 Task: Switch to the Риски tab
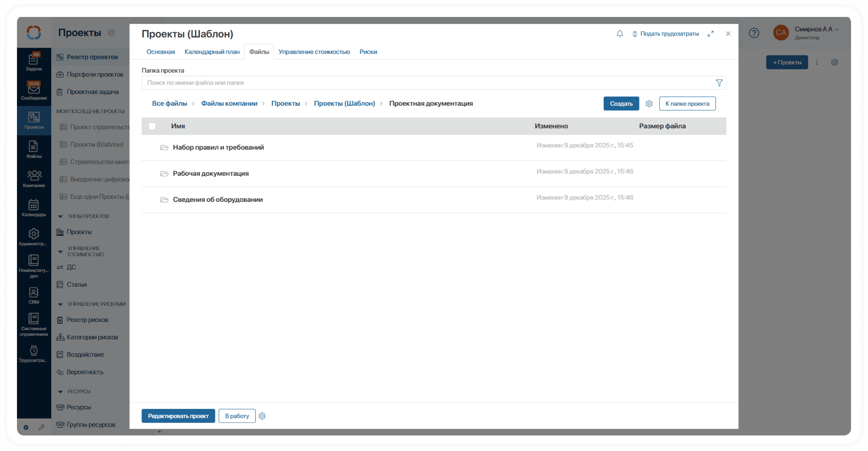pos(368,52)
